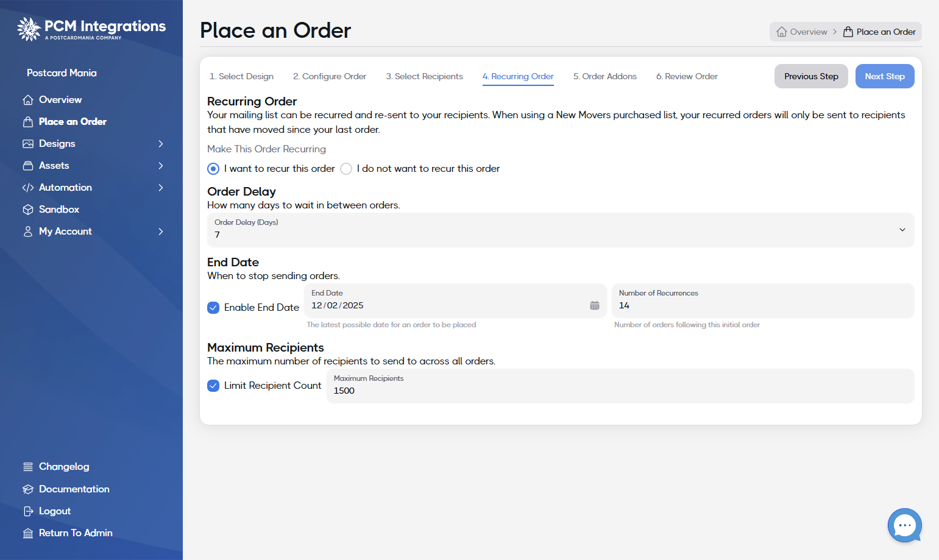Go to the Select Recipients step tab
This screenshot has width=939, height=560.
pyautogui.click(x=425, y=76)
